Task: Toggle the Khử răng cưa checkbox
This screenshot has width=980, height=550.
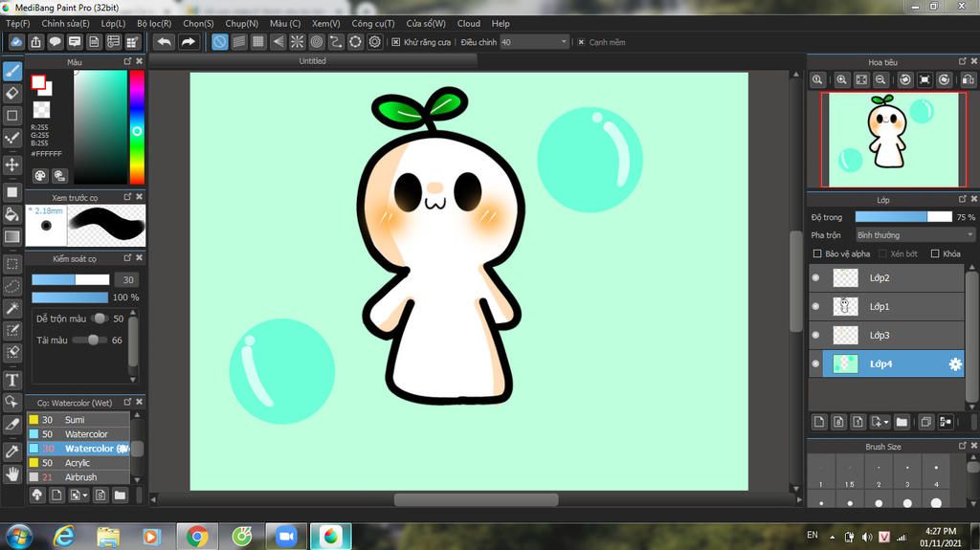Action: 395,42
